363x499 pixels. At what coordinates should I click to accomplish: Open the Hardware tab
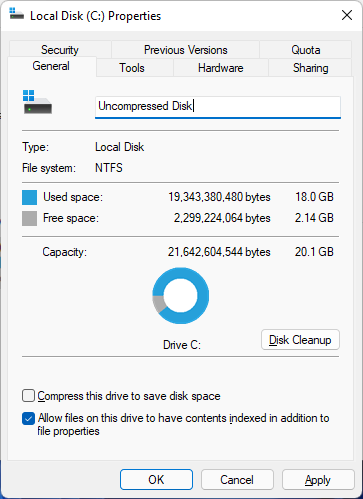tap(221, 68)
